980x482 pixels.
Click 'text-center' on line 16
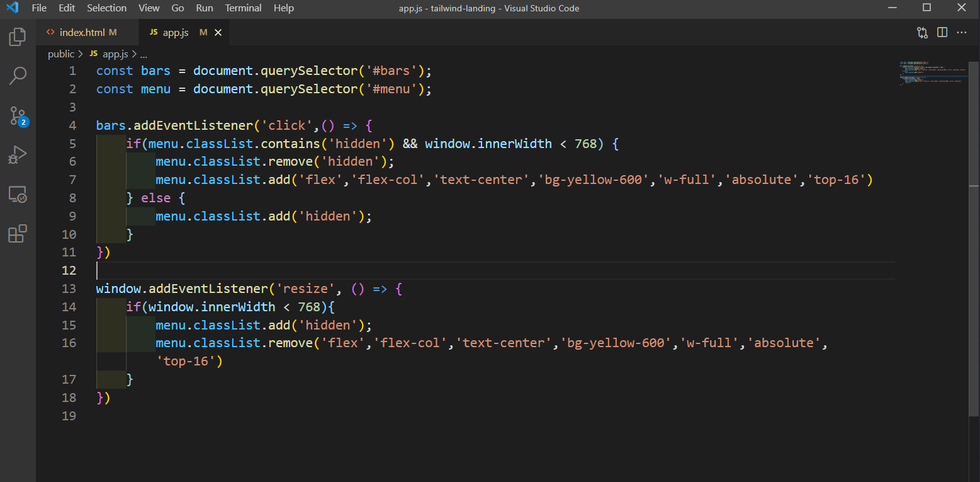pyautogui.click(x=504, y=343)
